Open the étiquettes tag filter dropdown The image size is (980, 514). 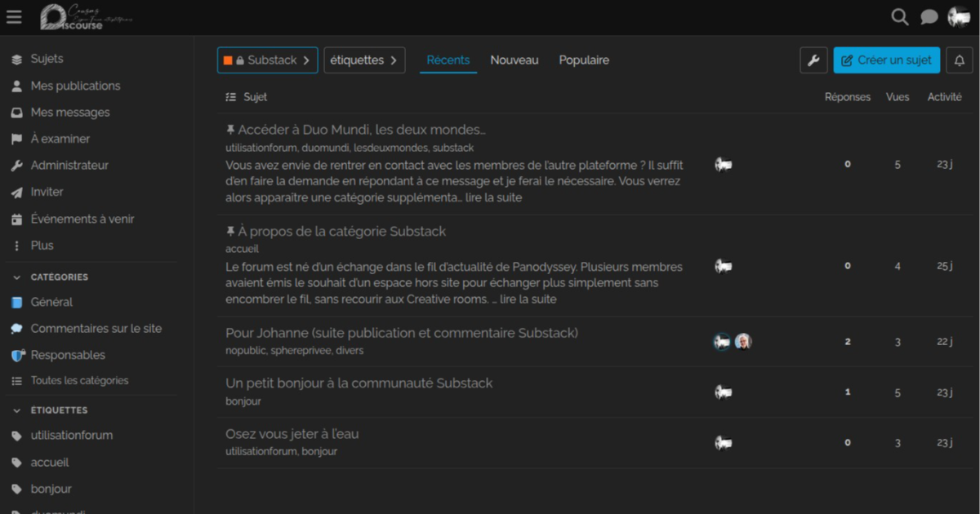pyautogui.click(x=364, y=60)
